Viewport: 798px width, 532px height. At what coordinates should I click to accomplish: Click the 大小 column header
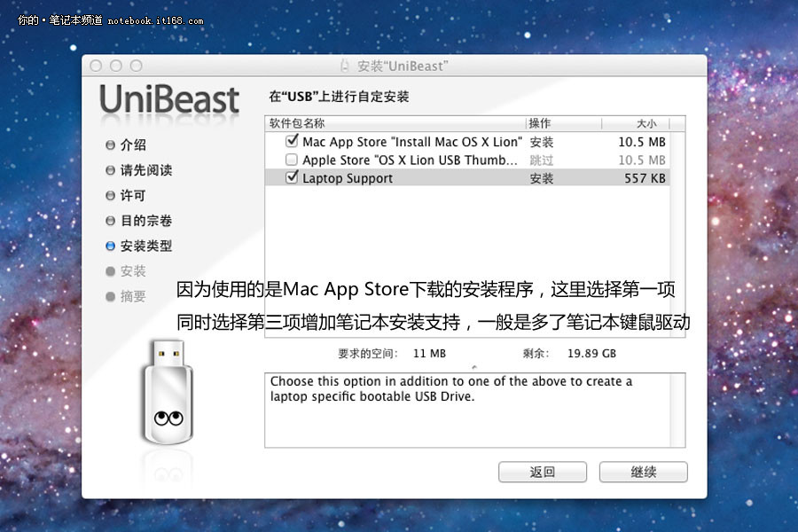coord(636,124)
